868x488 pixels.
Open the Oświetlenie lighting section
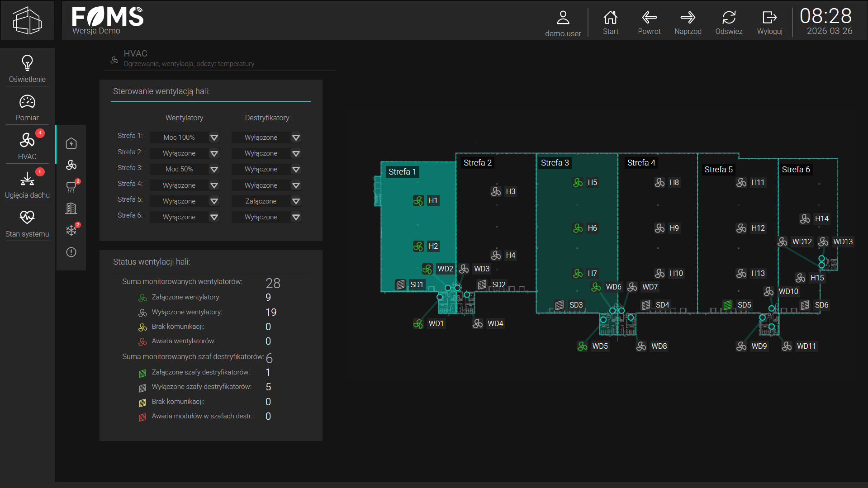(27, 69)
